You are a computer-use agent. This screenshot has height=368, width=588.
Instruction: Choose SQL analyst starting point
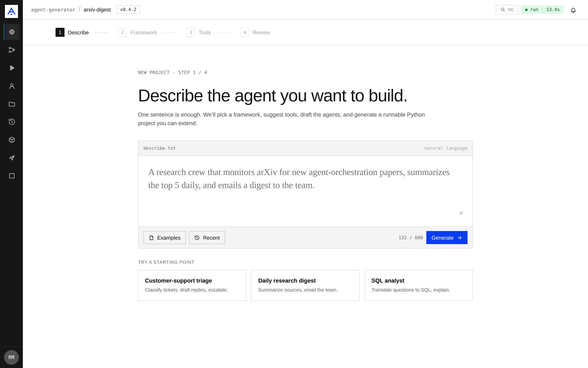[x=418, y=285]
